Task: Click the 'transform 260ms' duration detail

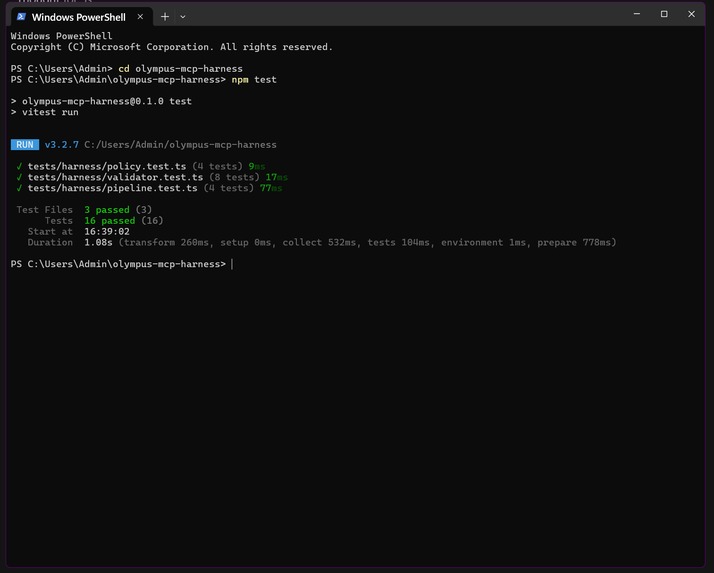Action: pos(166,242)
